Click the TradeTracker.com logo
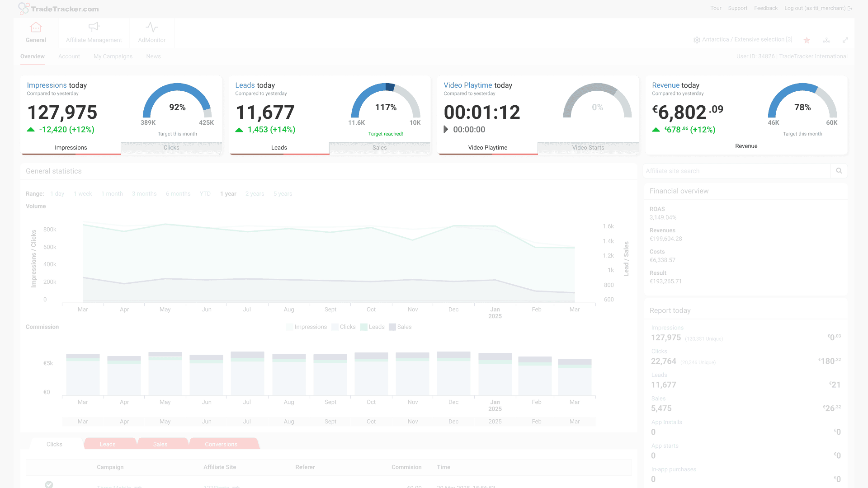Image resolution: width=868 pixels, height=488 pixels. 58,9
